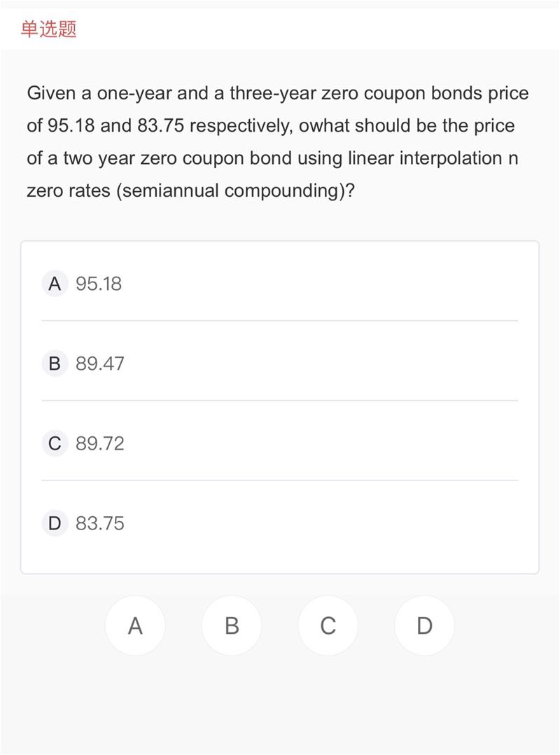Select option C with value 89.72
Image resolution: width=560 pixels, height=755 pixels.
click(x=279, y=443)
